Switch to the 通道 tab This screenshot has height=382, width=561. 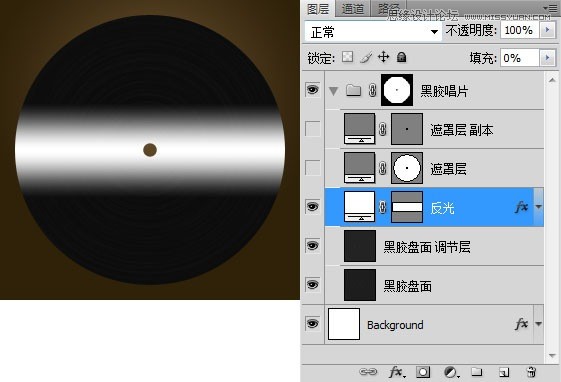pos(352,9)
